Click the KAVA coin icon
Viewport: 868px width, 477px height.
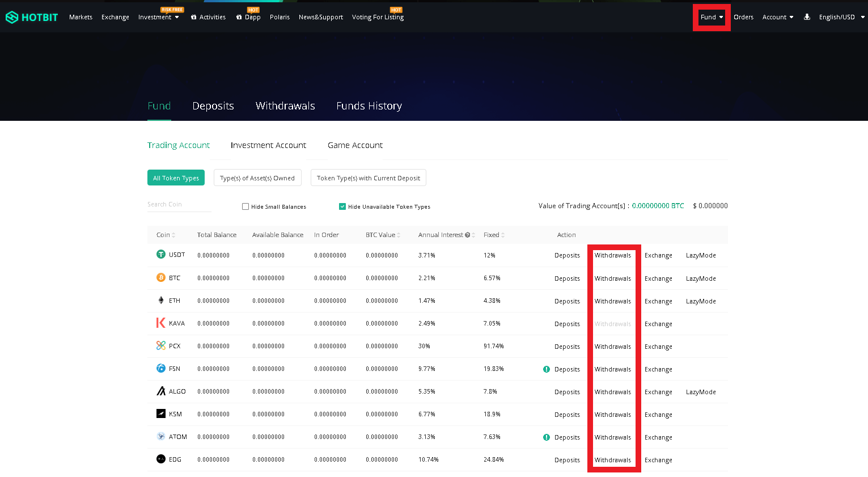(x=161, y=323)
